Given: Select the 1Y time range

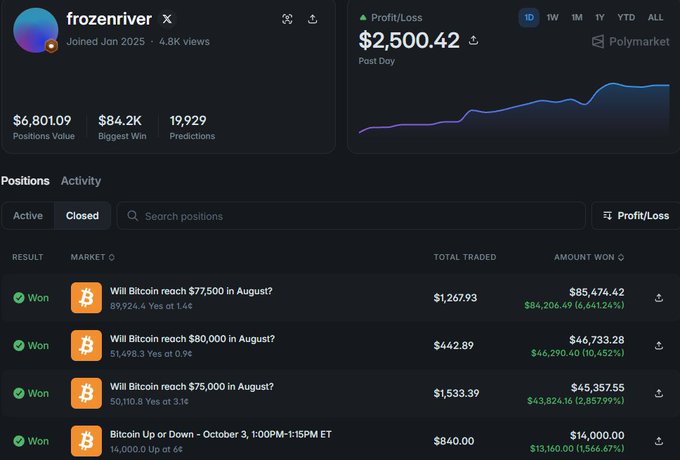Looking at the screenshot, I should click(x=600, y=18).
